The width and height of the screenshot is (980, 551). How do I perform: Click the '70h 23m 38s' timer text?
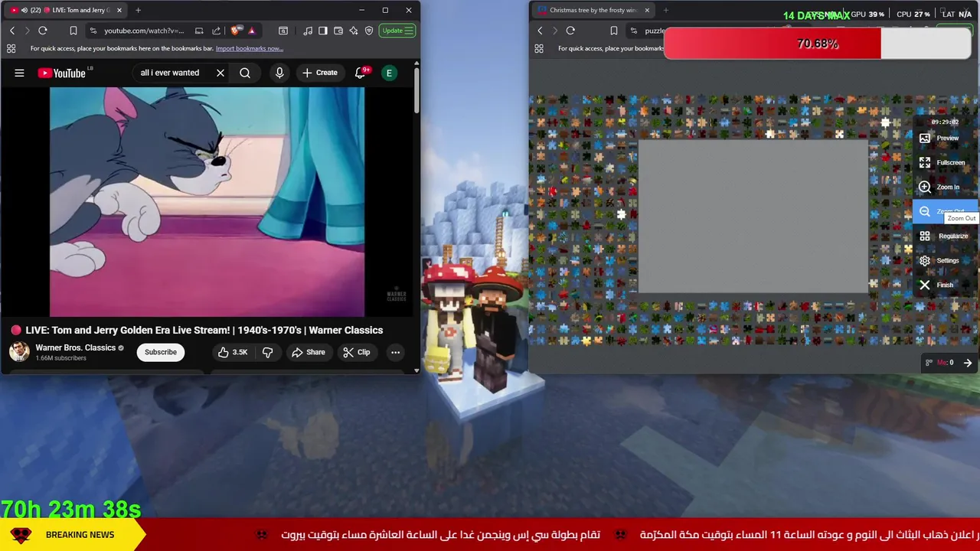(70, 509)
